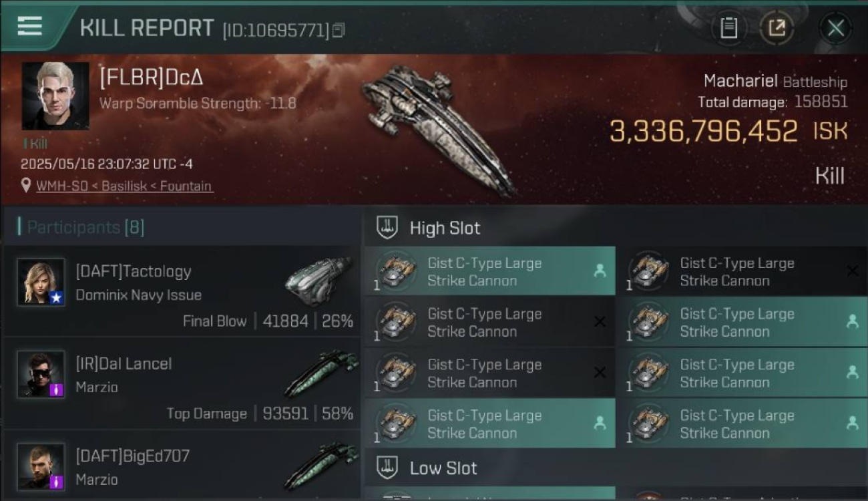
Task: Click the person icon on last right-column cannon
Action: [x=852, y=423]
